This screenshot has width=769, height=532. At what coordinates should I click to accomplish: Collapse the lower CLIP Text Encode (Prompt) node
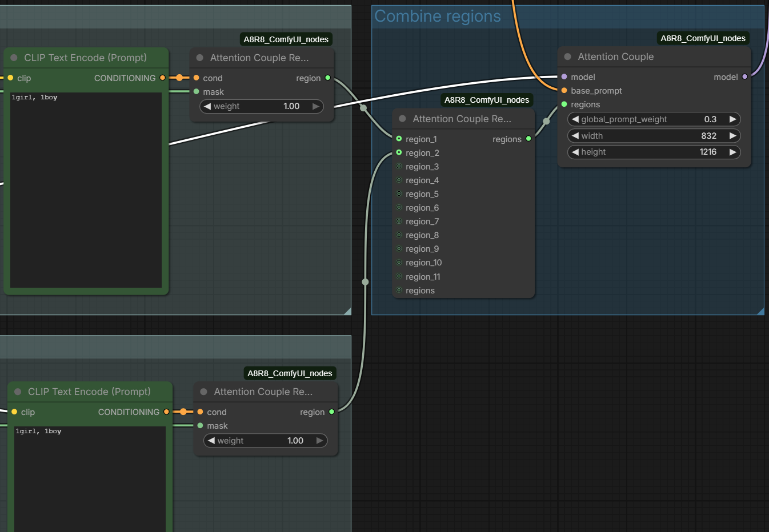(18, 392)
